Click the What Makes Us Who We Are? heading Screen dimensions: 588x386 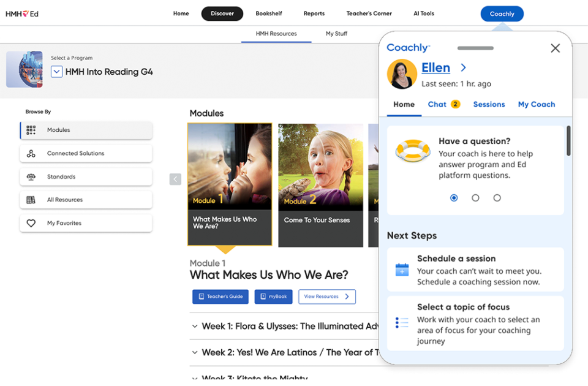[x=269, y=275]
